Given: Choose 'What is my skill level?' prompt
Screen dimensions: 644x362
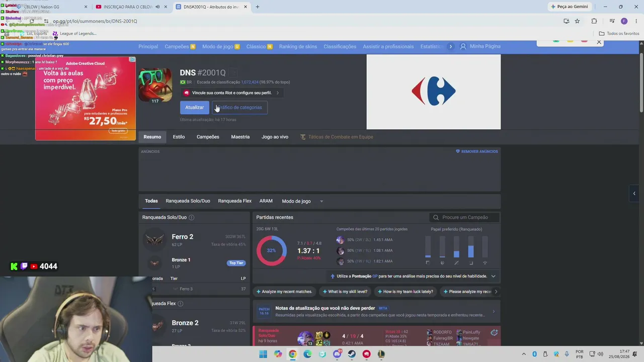Looking at the screenshot, I should tap(345, 292).
